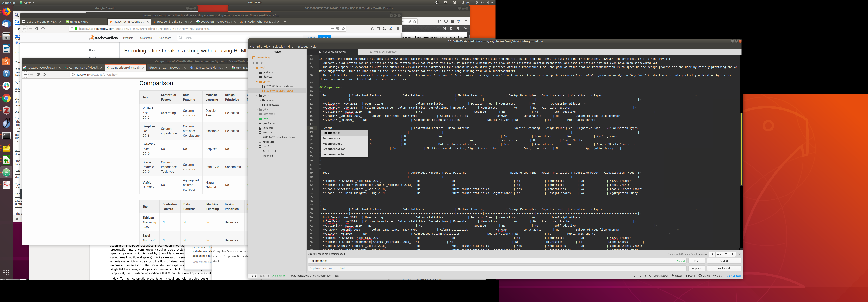Click the Find All button

click(x=724, y=261)
